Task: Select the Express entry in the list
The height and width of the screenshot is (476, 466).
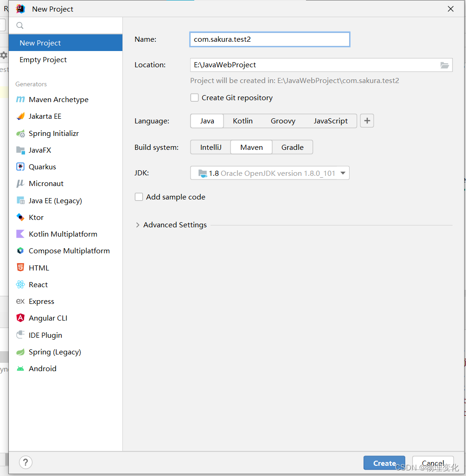Action: coord(65,301)
